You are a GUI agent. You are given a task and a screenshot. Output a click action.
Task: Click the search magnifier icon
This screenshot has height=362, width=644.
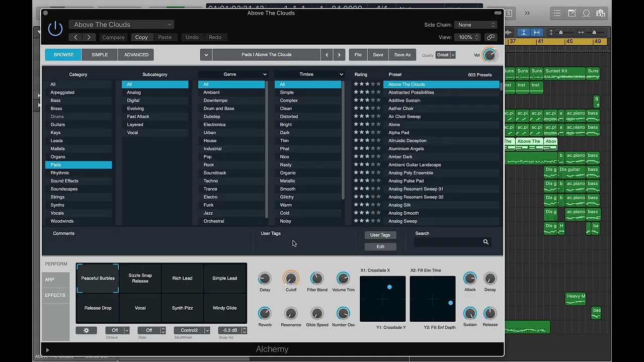pyautogui.click(x=486, y=242)
